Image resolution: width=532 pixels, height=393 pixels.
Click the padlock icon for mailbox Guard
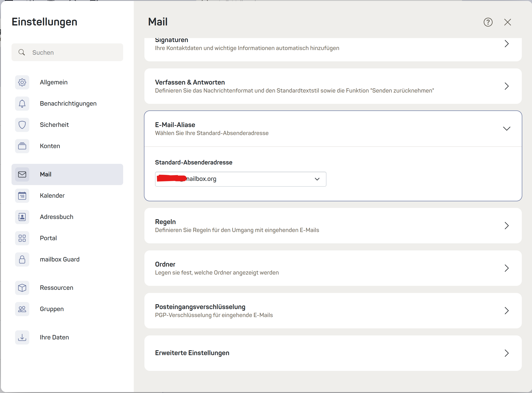[22, 259]
